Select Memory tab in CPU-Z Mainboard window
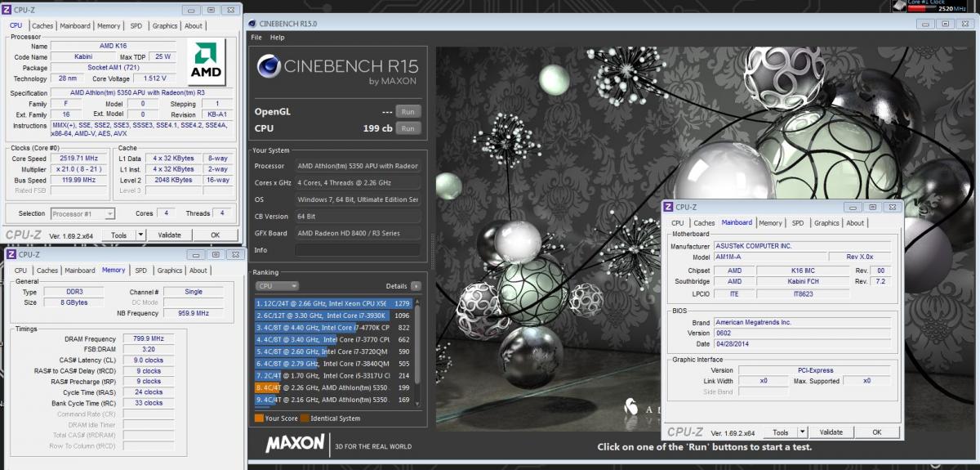The image size is (980, 470). coord(770,222)
